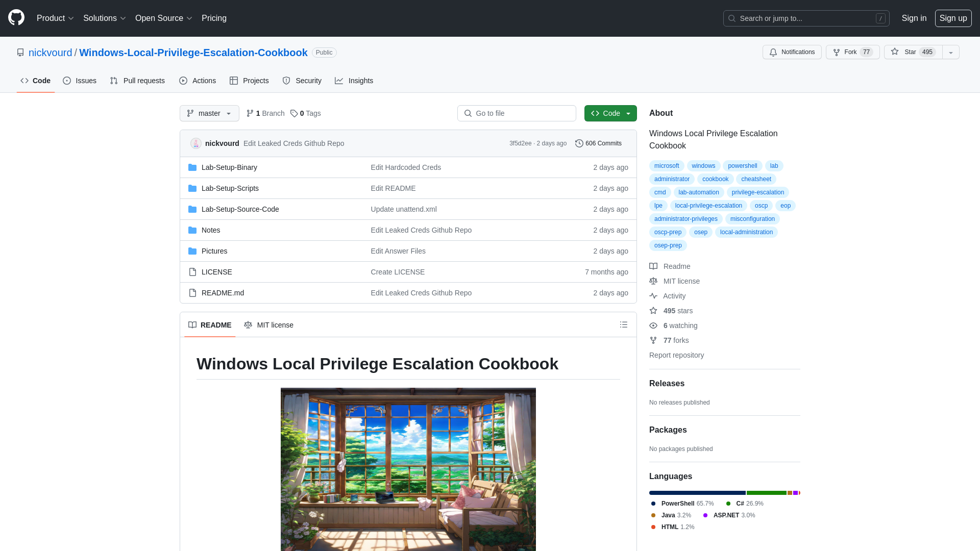Click the slash shortcut key icon in search

click(x=880, y=18)
